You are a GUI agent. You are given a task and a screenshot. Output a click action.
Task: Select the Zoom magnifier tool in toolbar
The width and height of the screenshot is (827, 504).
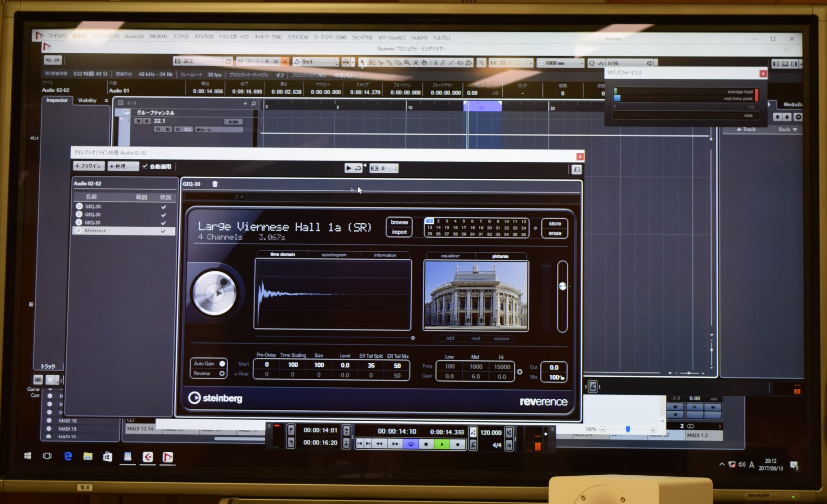coord(407,62)
